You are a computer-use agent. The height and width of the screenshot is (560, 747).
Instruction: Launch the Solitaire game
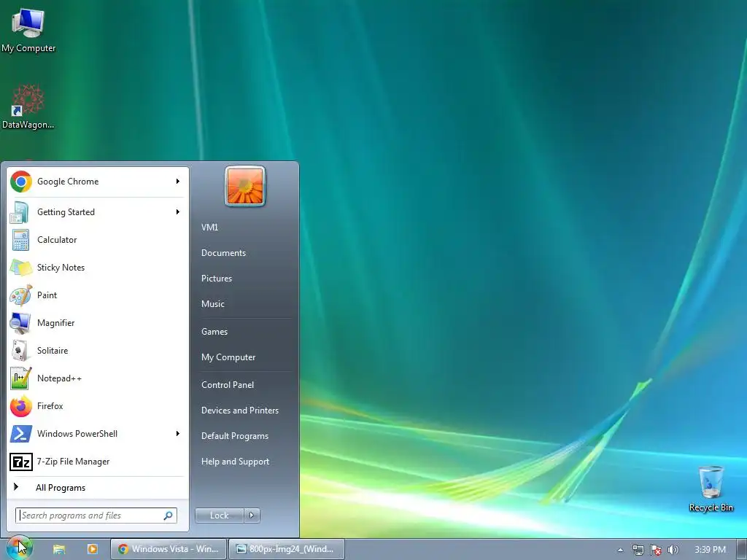point(98,351)
